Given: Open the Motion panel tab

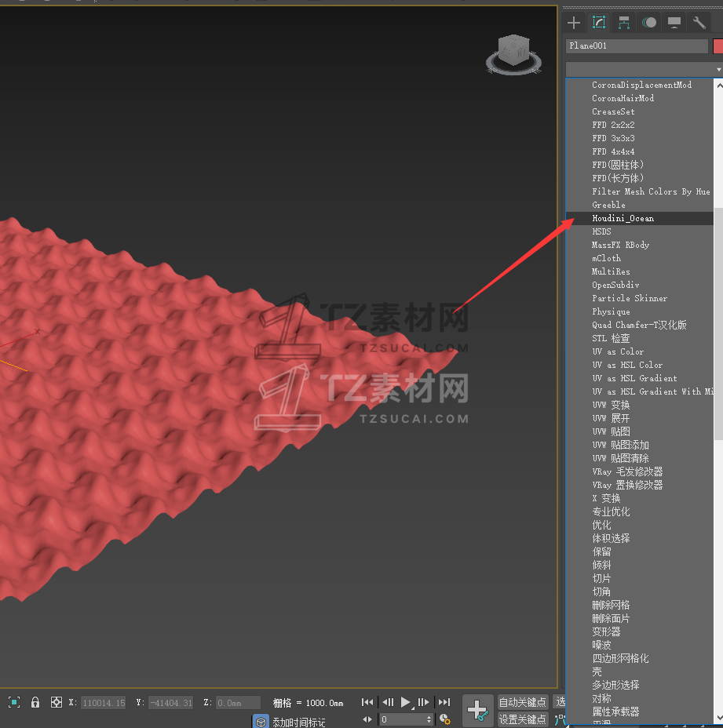Looking at the screenshot, I should [649, 23].
